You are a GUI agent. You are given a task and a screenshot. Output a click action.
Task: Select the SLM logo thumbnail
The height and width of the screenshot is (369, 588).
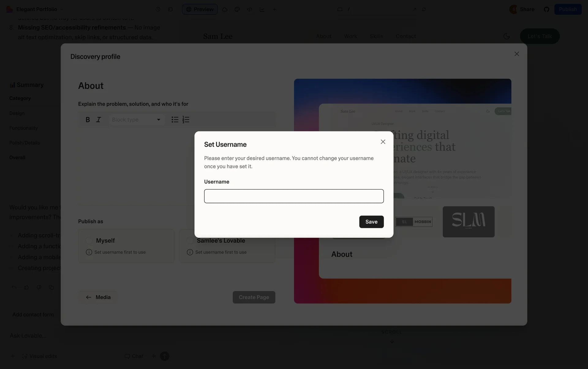[x=468, y=222]
